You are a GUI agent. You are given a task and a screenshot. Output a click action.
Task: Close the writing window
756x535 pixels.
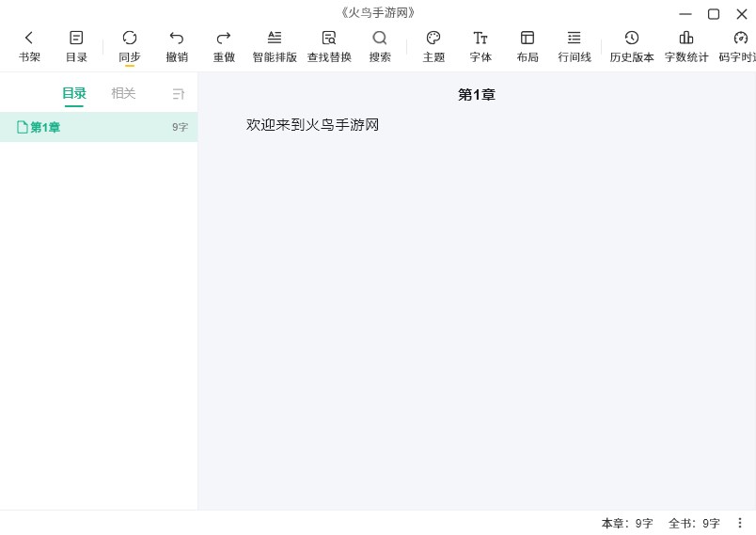[x=742, y=14]
